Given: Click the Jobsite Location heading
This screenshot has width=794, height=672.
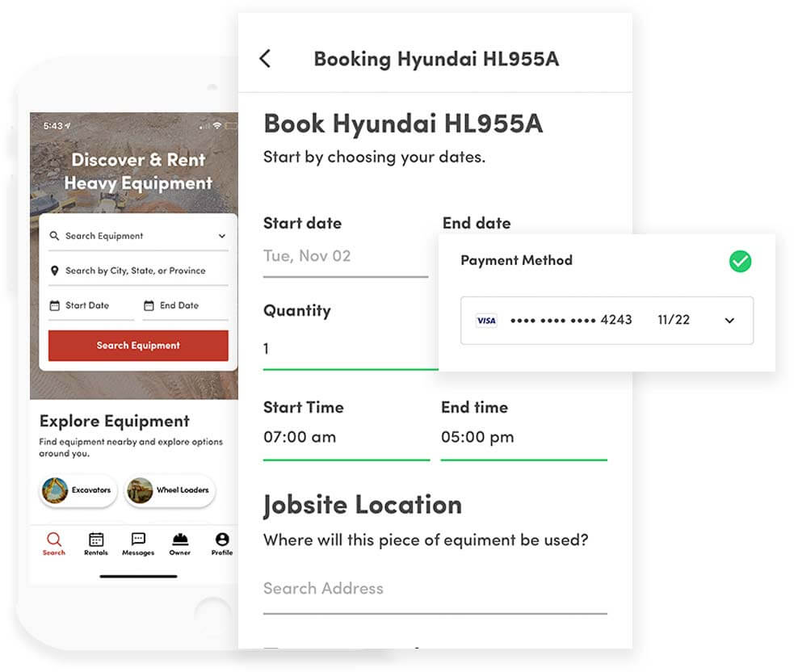Looking at the screenshot, I should (363, 506).
